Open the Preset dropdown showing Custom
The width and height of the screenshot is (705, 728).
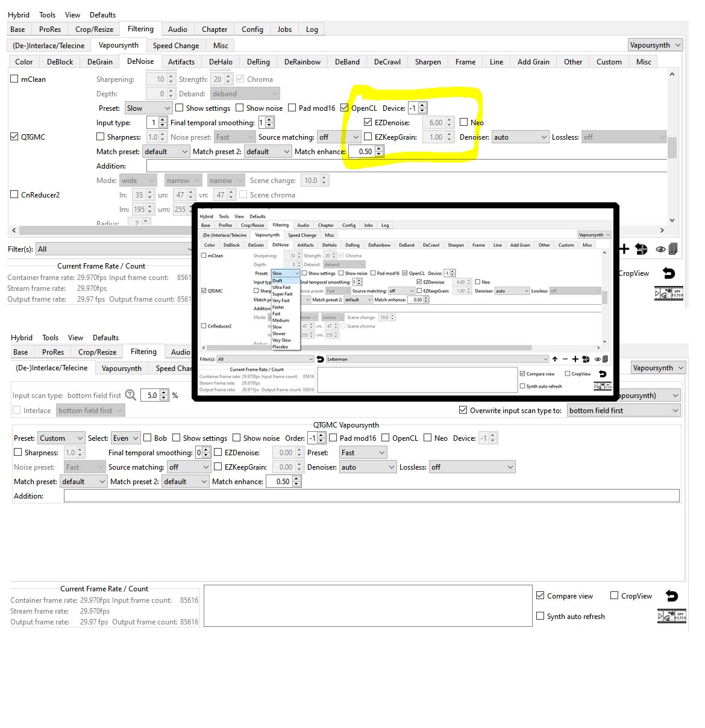[x=61, y=438]
